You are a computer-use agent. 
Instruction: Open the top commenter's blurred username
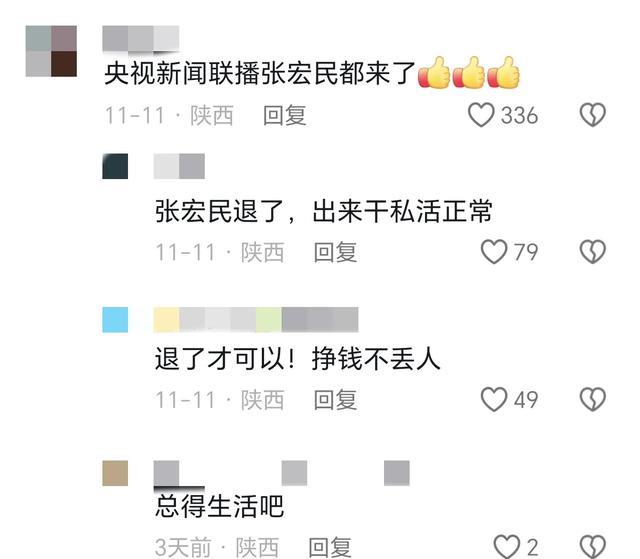pyautogui.click(x=140, y=38)
